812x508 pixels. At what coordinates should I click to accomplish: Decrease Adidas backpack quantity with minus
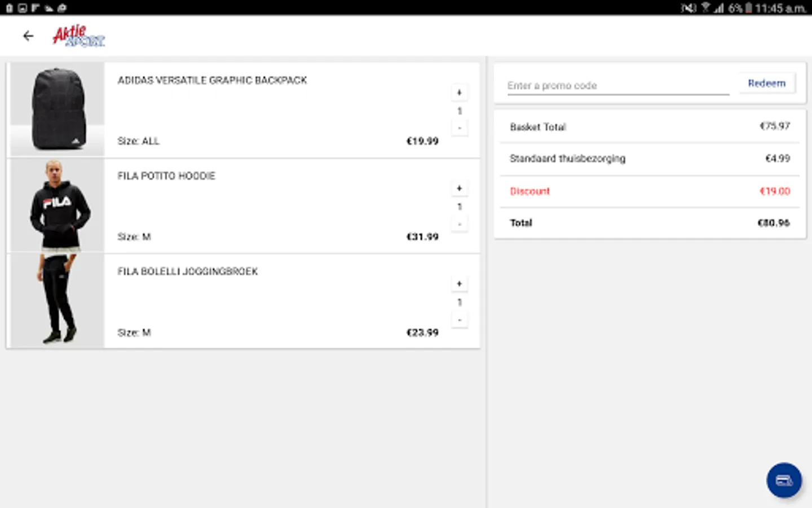(459, 128)
